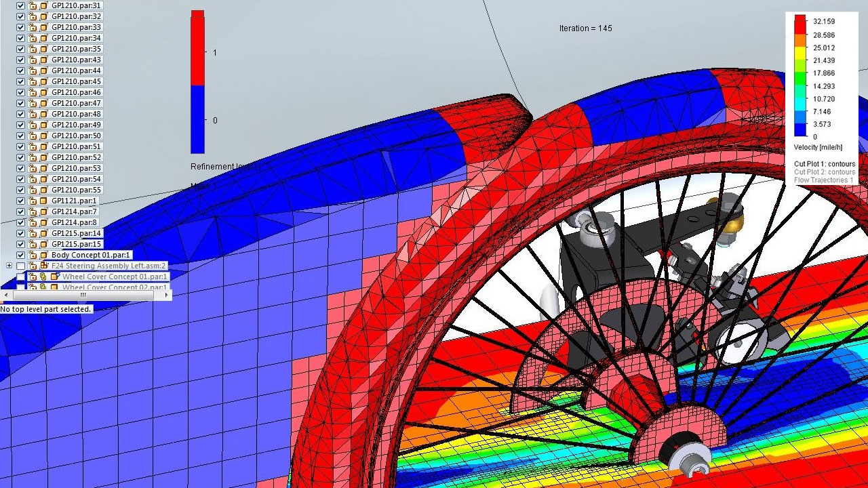The height and width of the screenshot is (488, 868).
Task: Select tree item GP1210.par:46
Action: (76, 92)
